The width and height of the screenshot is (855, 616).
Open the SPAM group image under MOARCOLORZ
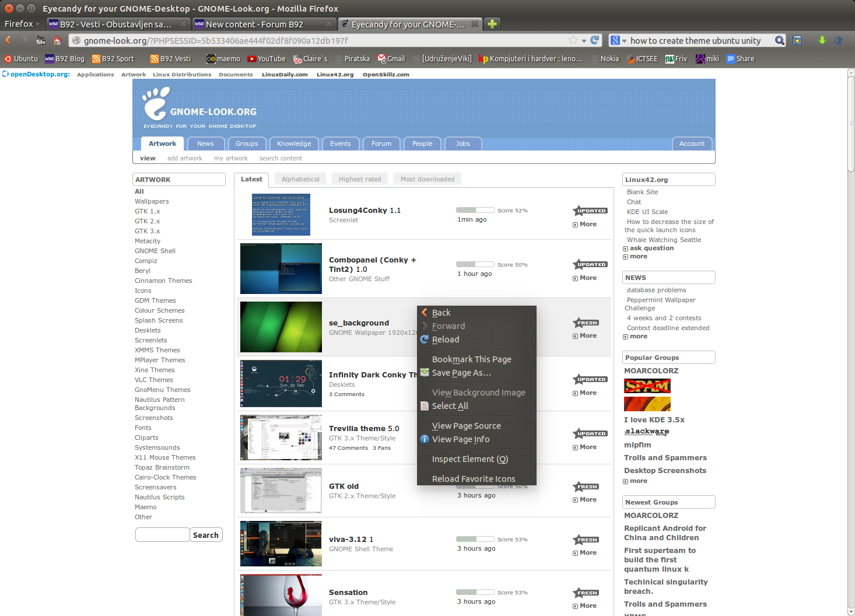click(x=647, y=386)
